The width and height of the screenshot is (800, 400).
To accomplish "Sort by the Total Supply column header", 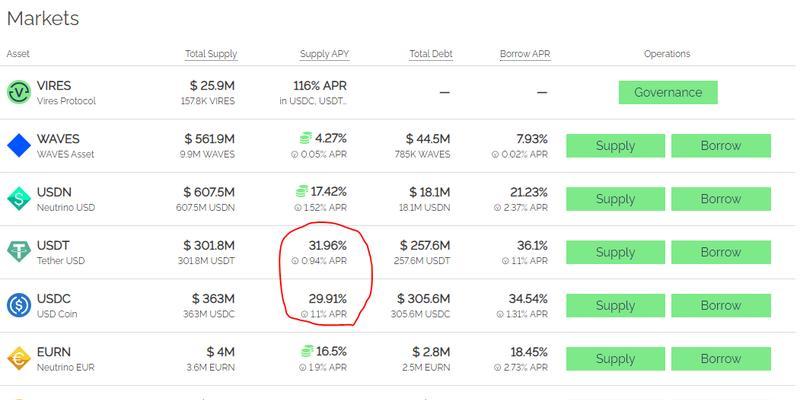I will coord(211,54).
